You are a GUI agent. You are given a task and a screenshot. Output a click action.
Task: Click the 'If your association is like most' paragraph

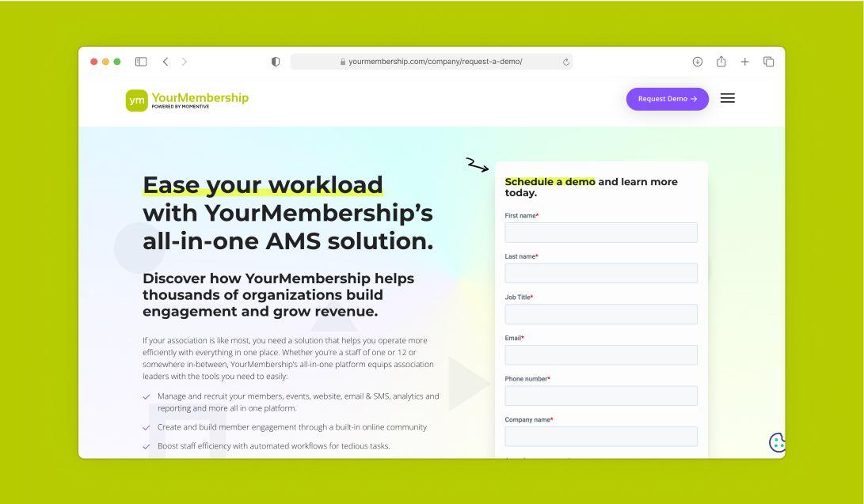tap(288, 358)
